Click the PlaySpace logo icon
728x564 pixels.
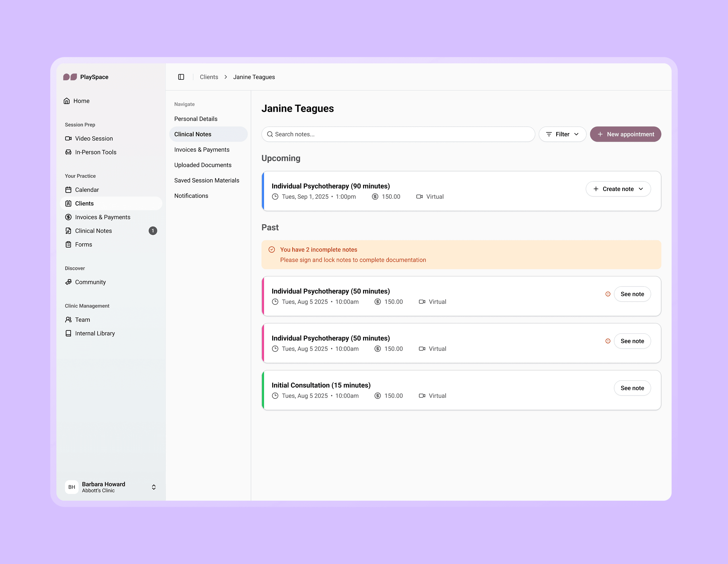[x=70, y=77]
